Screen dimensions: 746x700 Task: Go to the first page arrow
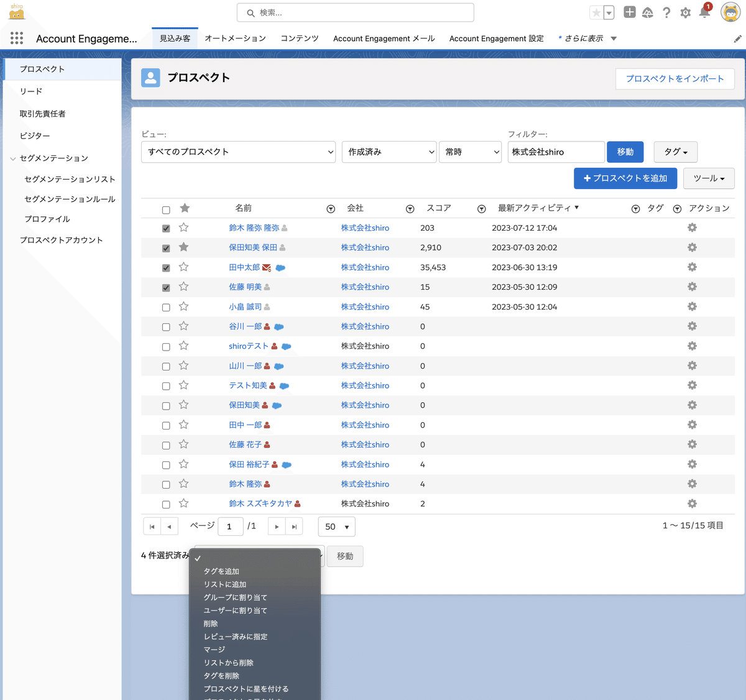pos(152,527)
